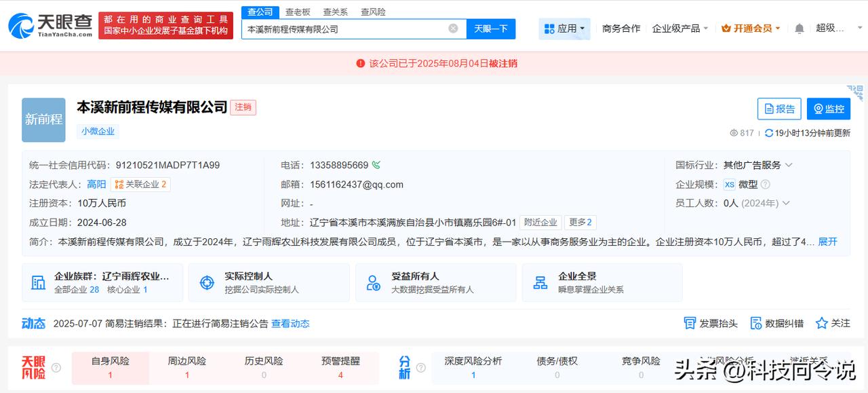This screenshot has width=868, height=393.
Task: Click the 关注 star icon
Action: click(822, 323)
